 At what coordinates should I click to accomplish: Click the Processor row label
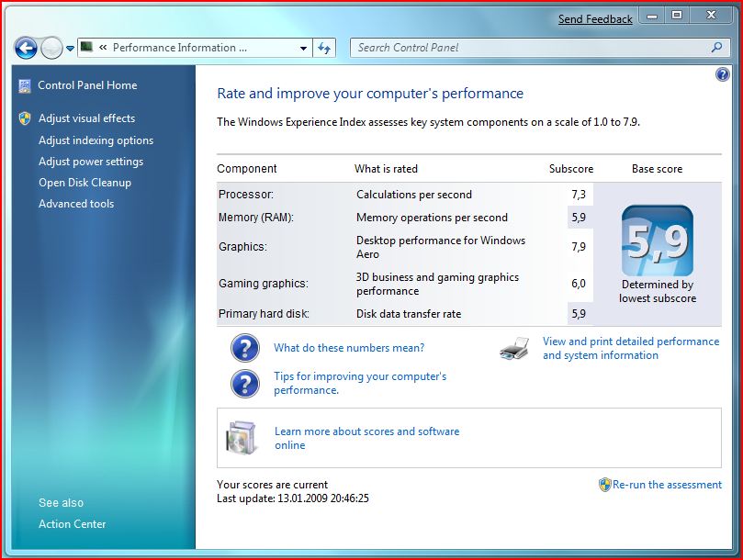(x=246, y=195)
